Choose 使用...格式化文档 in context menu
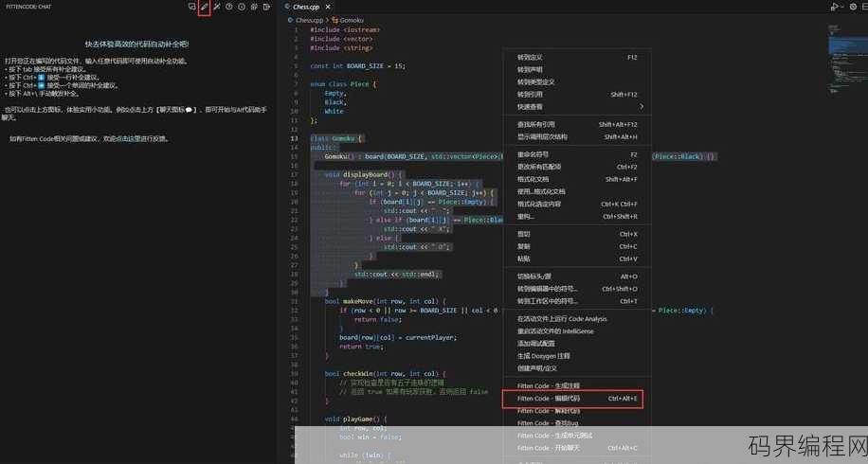This screenshot has width=868, height=464. 577,191
